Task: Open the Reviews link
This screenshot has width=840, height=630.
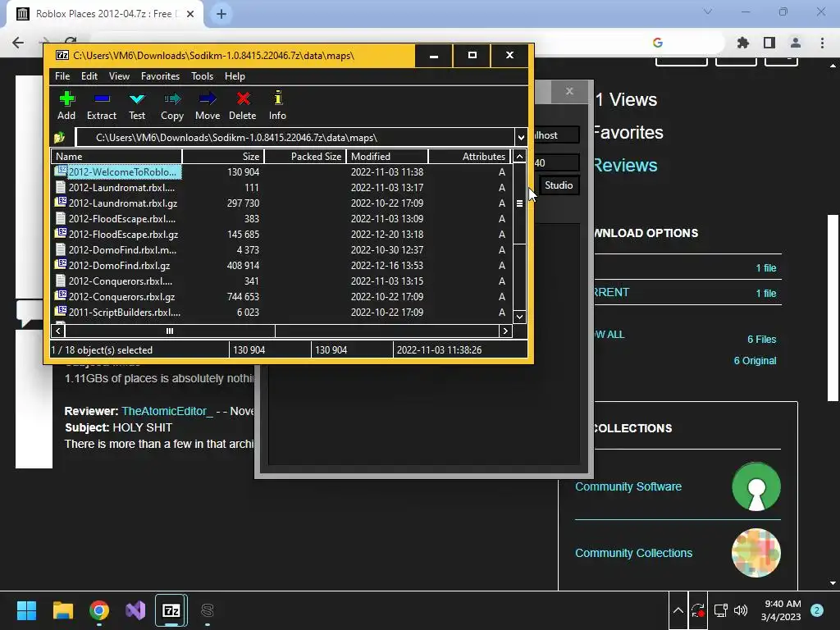Action: [x=625, y=166]
